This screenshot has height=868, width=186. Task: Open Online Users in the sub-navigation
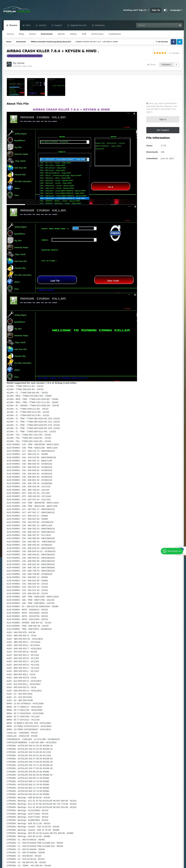coord(97,34)
